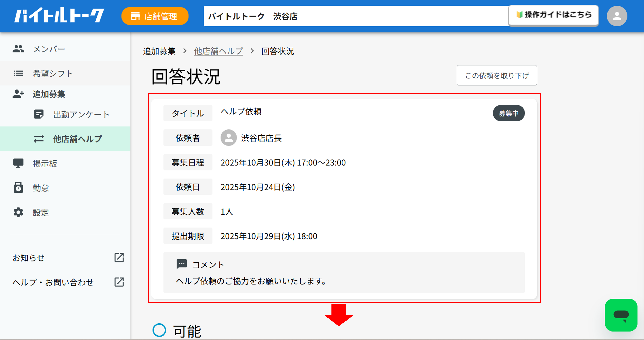
Task: Click the time clock icon beside 勤怠
Action: 18,187
